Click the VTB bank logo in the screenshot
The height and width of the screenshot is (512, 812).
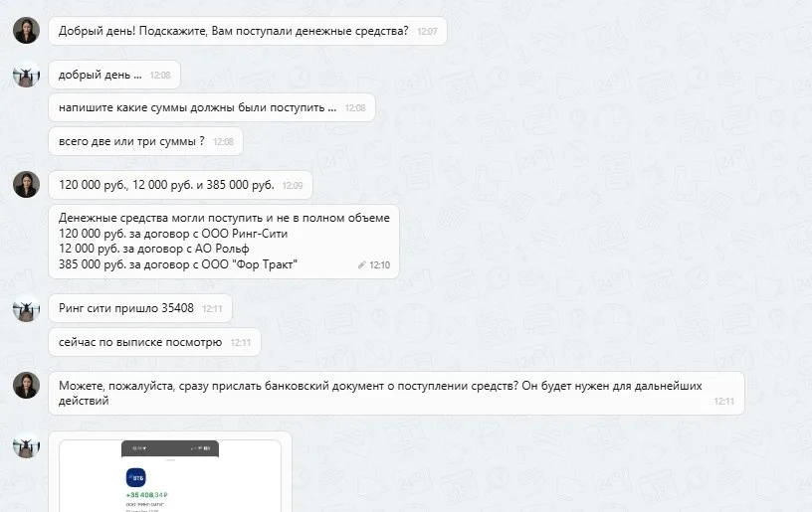pyautogui.click(x=135, y=477)
